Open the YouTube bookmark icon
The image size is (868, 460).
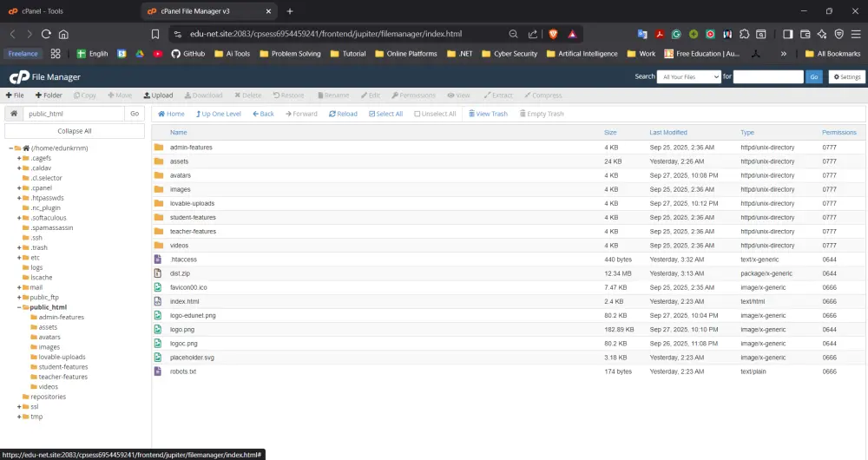(x=158, y=54)
